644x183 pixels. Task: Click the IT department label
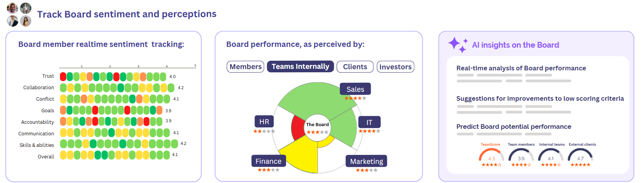[369, 122]
